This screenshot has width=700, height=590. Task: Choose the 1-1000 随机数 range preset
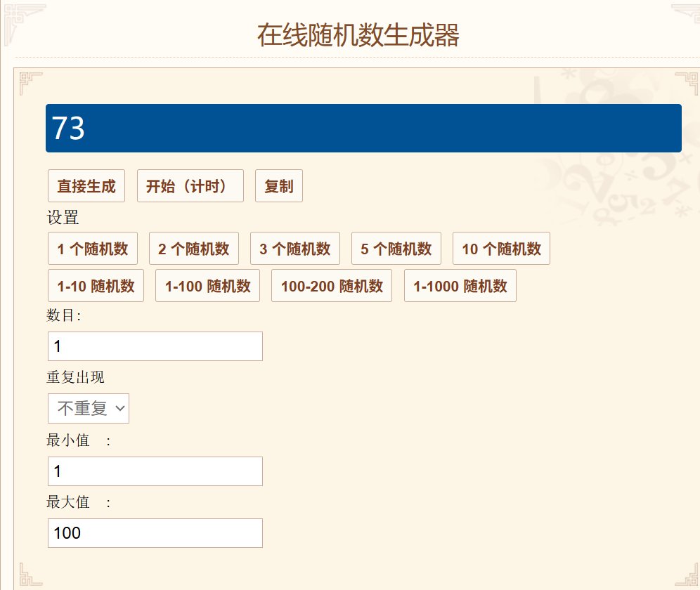[x=460, y=285]
